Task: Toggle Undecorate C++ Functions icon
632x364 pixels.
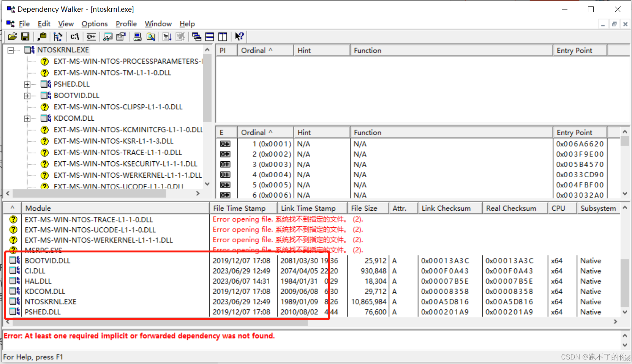Action: [x=91, y=36]
